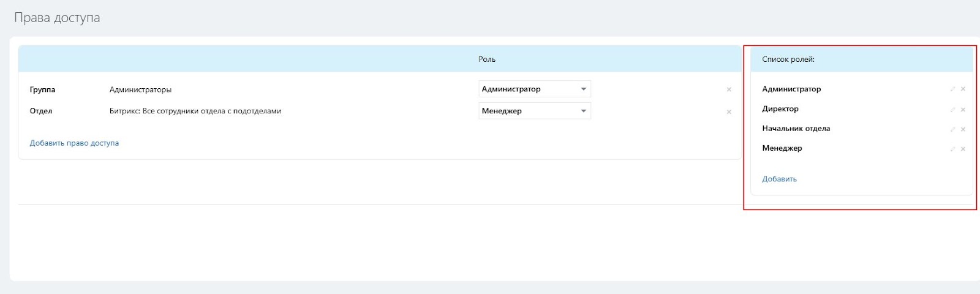Image resolution: width=980 pixels, height=294 pixels.
Task: Delete the Директор role from roles list
Action: click(963, 110)
